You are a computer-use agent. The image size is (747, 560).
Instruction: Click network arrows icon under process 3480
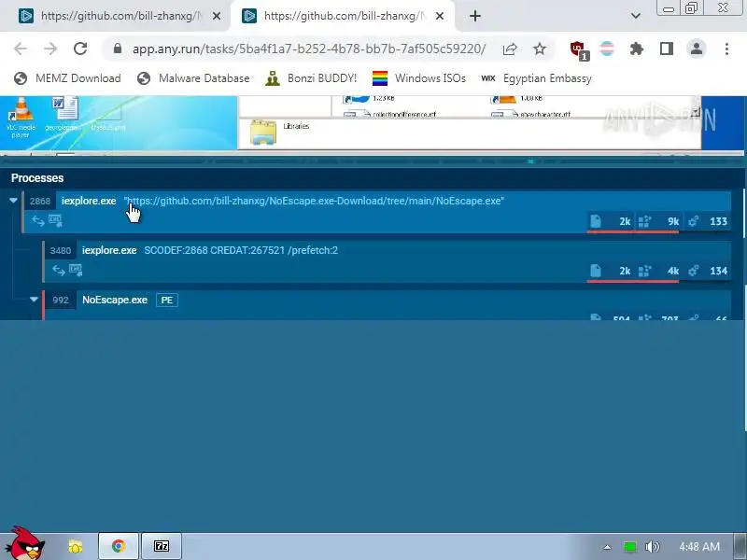59,270
